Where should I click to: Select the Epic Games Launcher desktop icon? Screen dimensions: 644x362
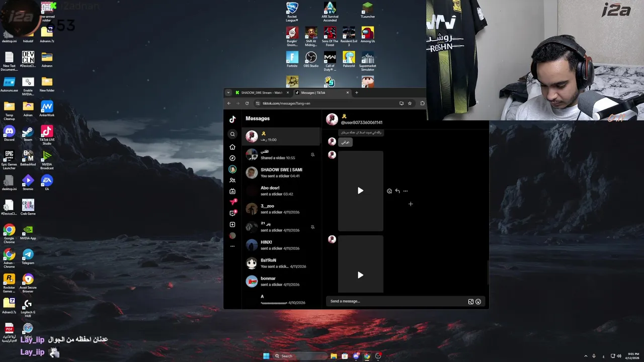pos(9,160)
